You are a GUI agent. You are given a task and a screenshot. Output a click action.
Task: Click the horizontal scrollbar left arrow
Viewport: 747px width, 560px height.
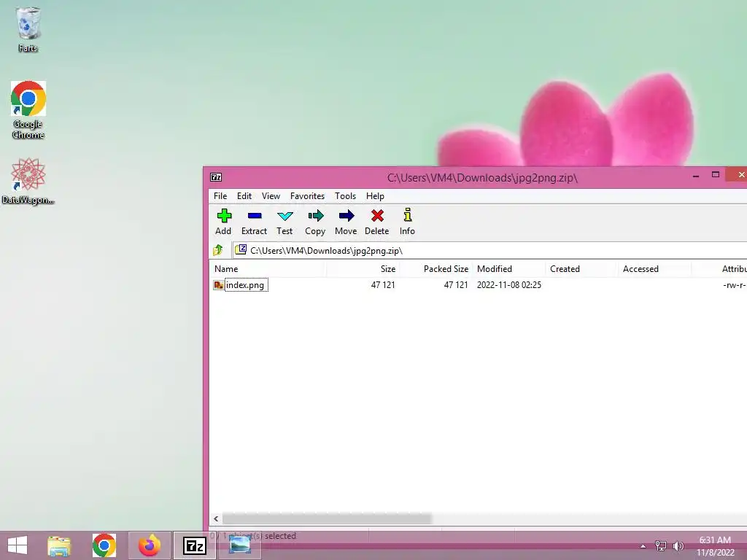coord(216,518)
